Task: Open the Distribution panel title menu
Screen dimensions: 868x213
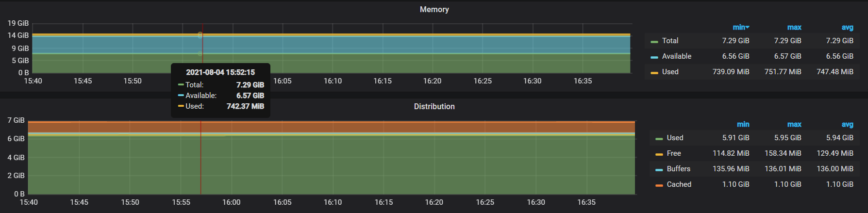Action: pyautogui.click(x=434, y=107)
